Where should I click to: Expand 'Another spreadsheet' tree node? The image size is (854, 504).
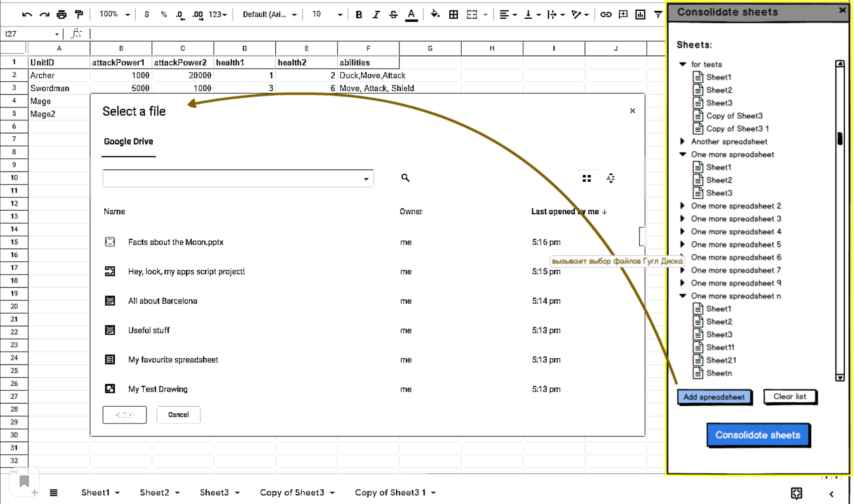point(682,141)
